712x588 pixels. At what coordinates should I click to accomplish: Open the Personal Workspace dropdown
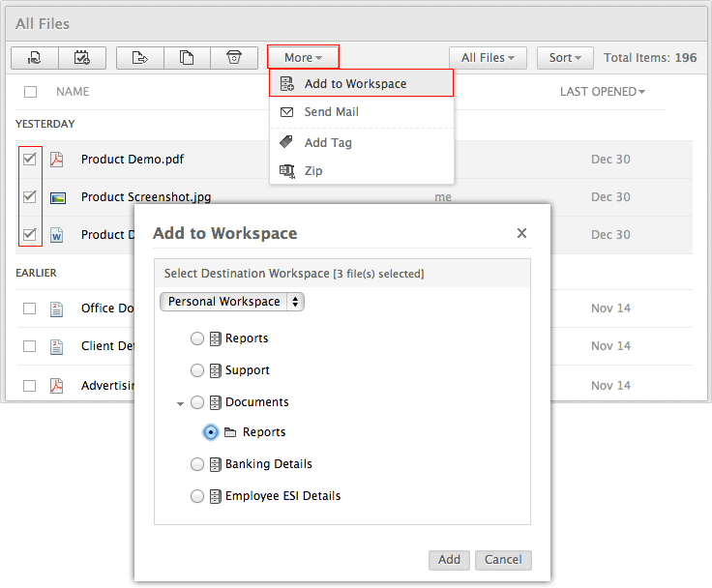[x=232, y=302]
